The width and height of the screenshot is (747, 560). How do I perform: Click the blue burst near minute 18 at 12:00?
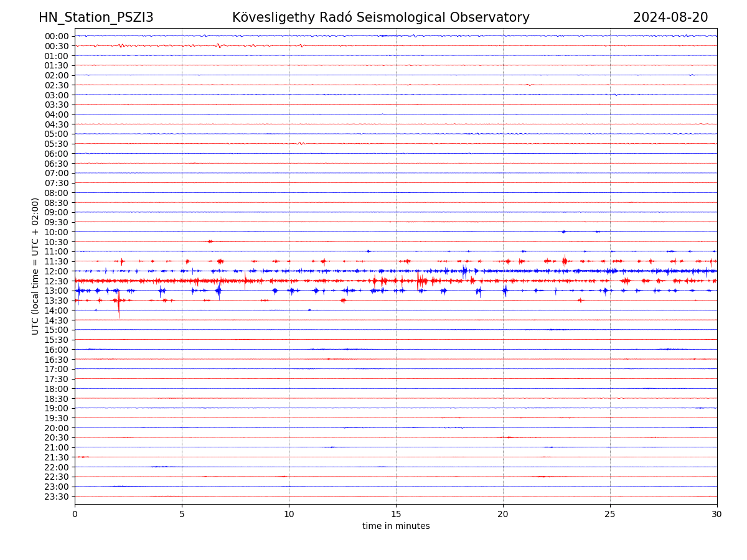(464, 271)
